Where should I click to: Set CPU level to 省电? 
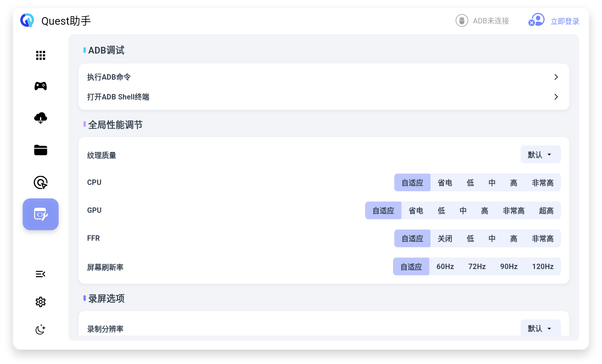pos(445,183)
